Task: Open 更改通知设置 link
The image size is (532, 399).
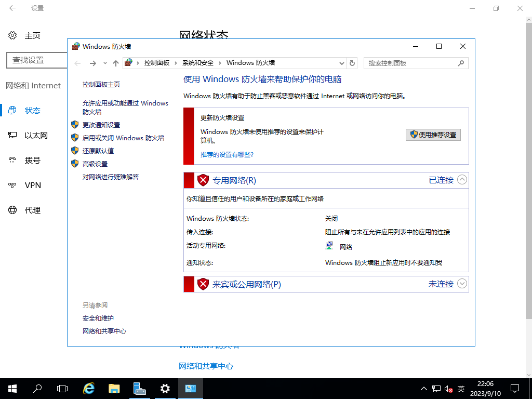Action: point(101,125)
